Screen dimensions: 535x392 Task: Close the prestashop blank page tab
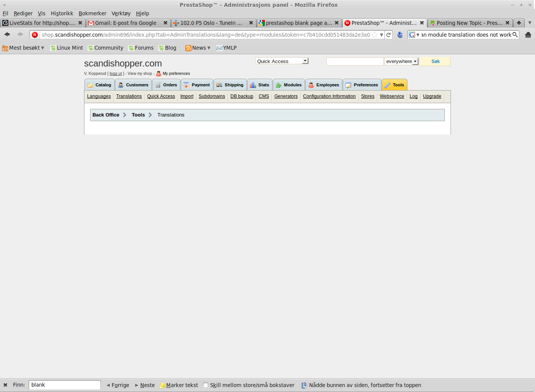point(337,23)
